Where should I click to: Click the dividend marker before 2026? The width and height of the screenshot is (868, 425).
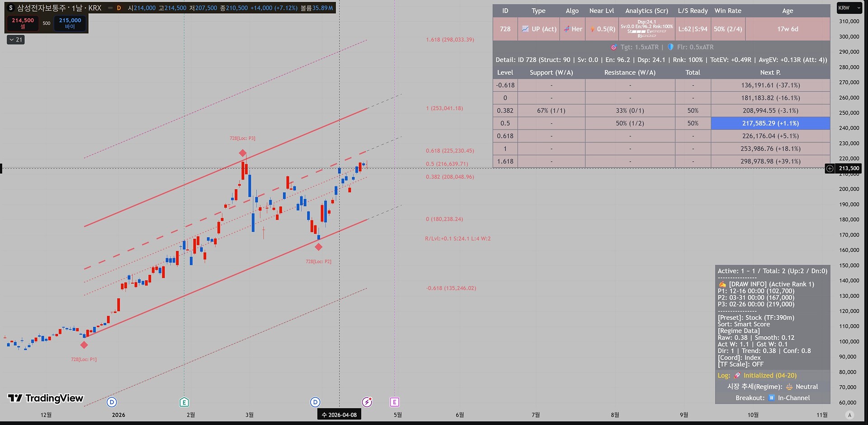click(x=112, y=402)
